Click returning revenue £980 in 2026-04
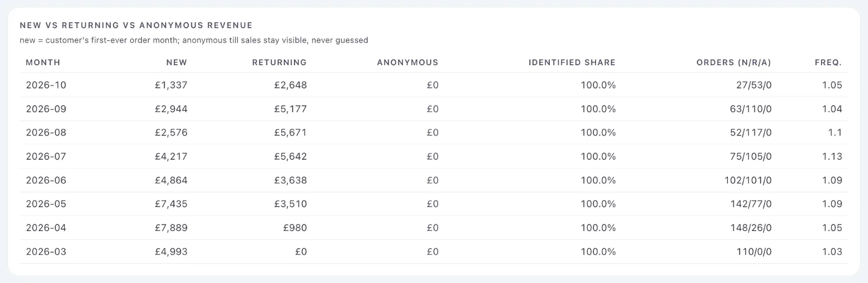This screenshot has height=283, width=868. (294, 228)
